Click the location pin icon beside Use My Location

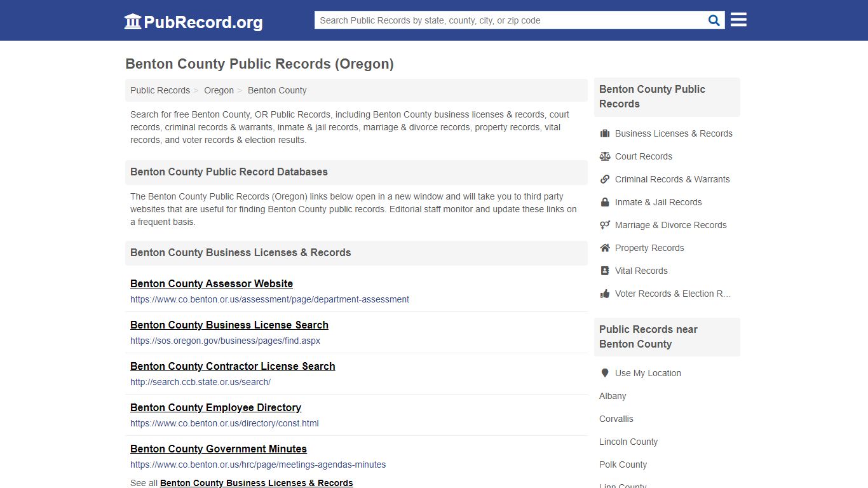pyautogui.click(x=605, y=373)
